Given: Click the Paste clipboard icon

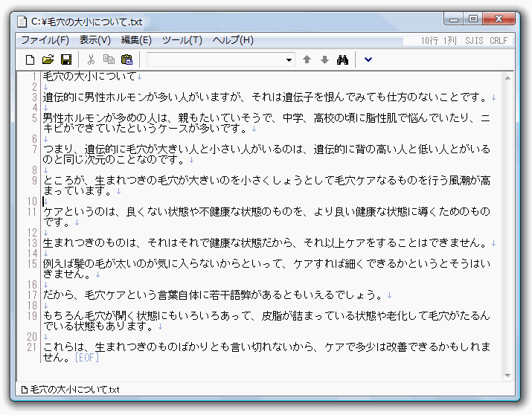Looking at the screenshot, I should (x=127, y=59).
